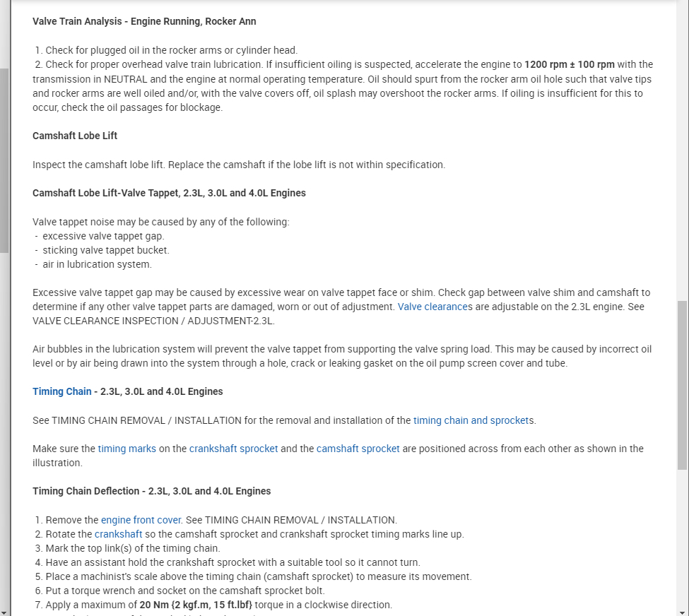
Task: Click the right vertical scrollbar thumb
Action: [682, 385]
